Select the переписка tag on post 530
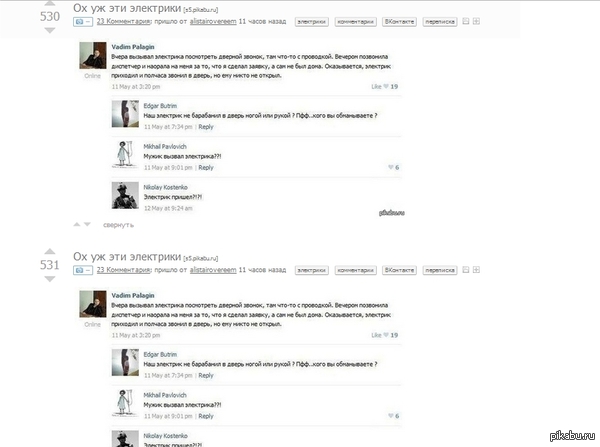The width and height of the screenshot is (600, 447). [440, 22]
